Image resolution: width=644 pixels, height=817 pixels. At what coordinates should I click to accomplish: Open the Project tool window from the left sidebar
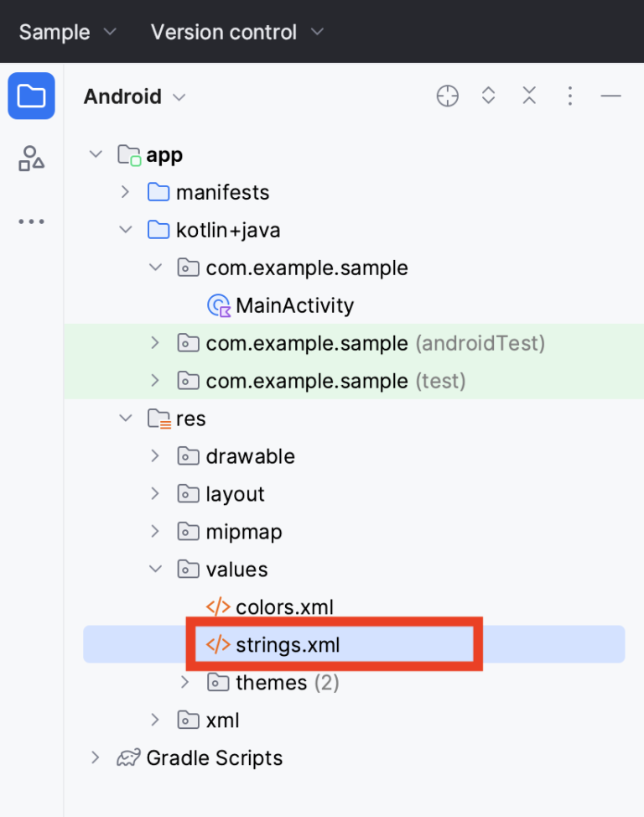point(31,96)
